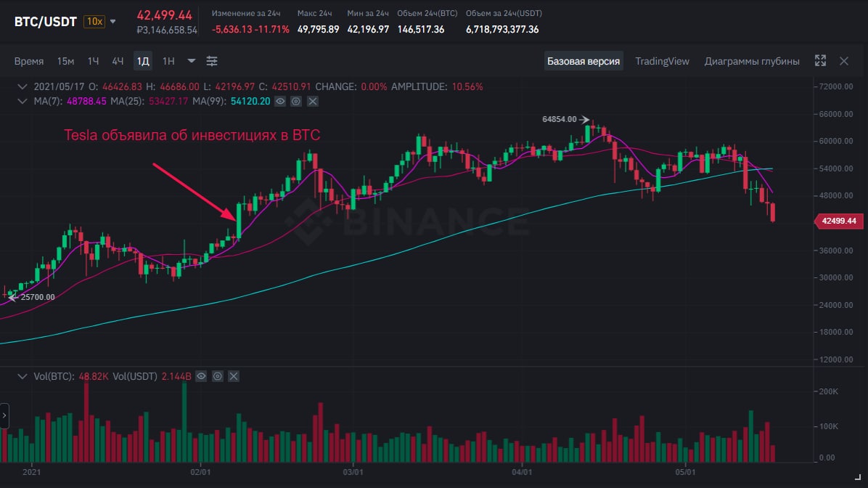Toggle fullscreen chart mode
The width and height of the screenshot is (868, 488).
tap(820, 61)
